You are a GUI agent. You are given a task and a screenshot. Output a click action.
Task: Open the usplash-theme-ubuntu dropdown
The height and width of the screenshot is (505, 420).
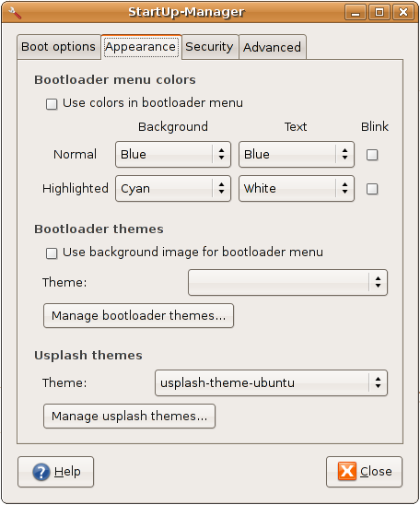[x=272, y=383]
